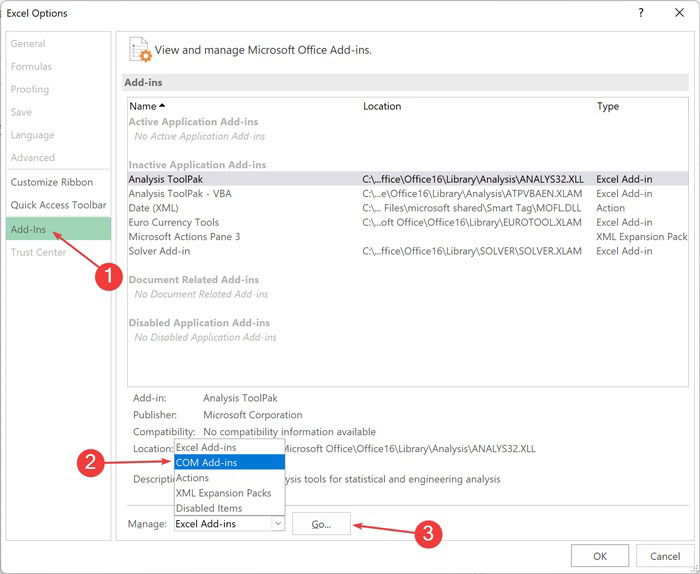Open the Manage combo box arrow
The height and width of the screenshot is (574, 700).
point(278,523)
